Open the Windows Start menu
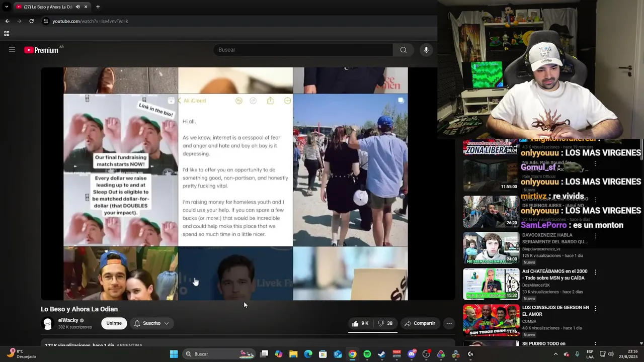Image resolution: width=644 pixels, height=362 pixels. (174, 354)
